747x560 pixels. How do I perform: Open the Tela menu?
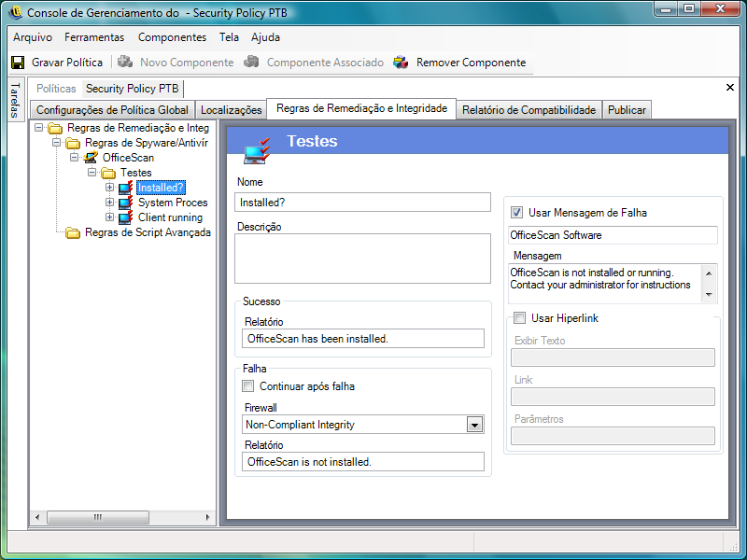229,37
